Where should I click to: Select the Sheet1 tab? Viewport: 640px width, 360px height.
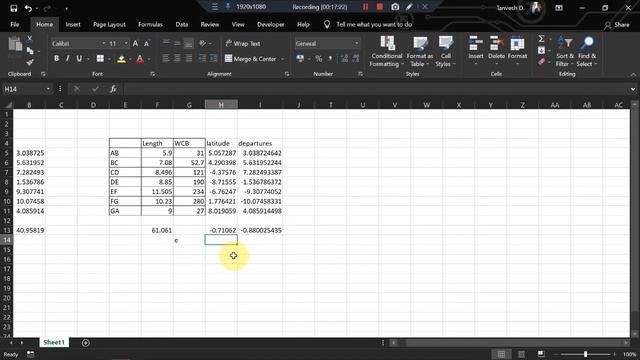tap(54, 342)
